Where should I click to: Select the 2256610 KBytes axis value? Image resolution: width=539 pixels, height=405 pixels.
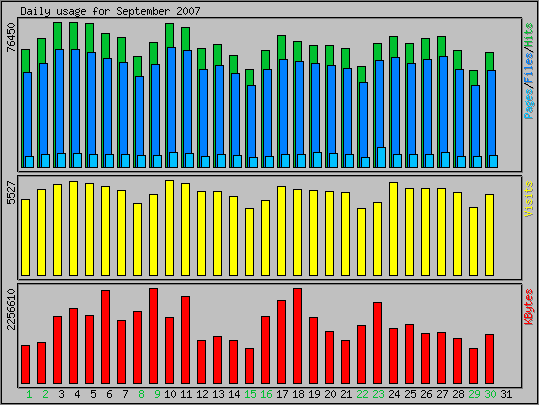(x=11, y=309)
